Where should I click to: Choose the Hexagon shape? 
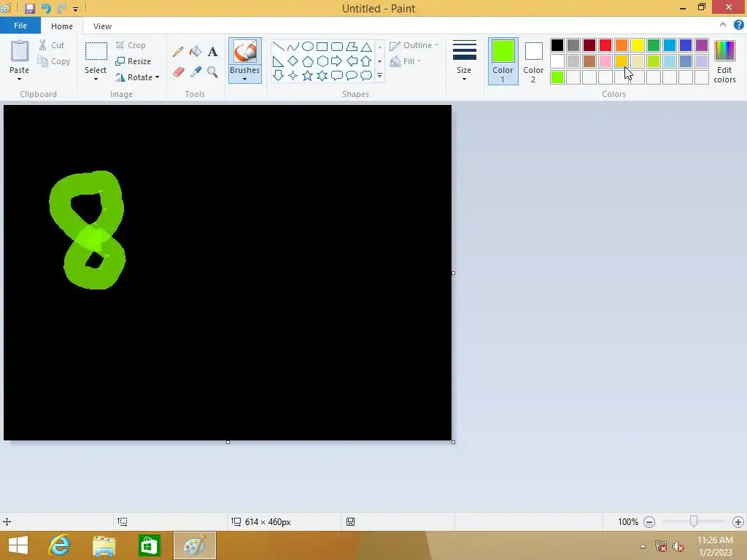pyautogui.click(x=322, y=61)
